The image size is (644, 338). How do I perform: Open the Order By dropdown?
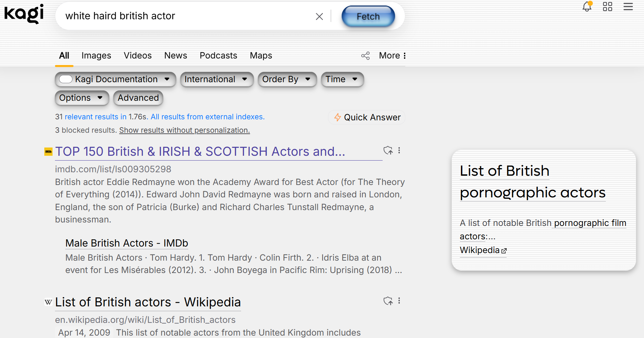click(287, 79)
